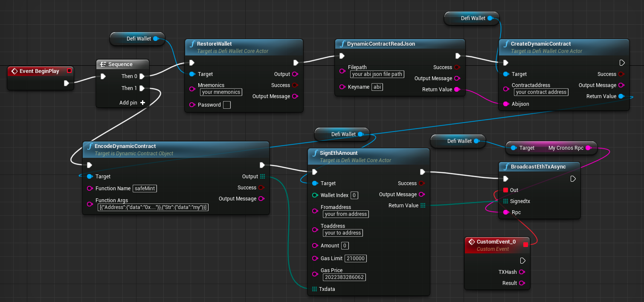This screenshot has width=644, height=302.
Task: Click the Return Value struct pin on SignEthAmount
Action: [422, 205]
